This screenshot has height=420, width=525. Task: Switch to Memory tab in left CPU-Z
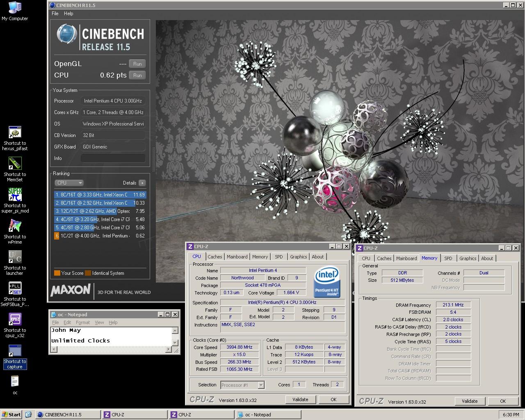[x=260, y=257]
